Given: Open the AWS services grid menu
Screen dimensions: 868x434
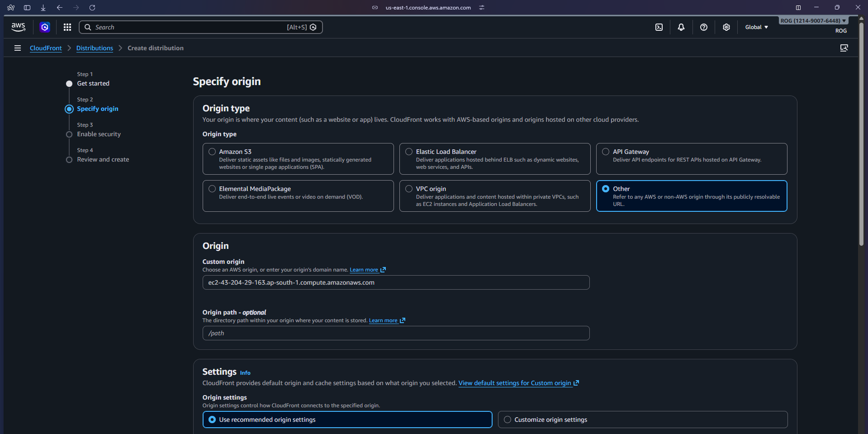Looking at the screenshot, I should coord(67,27).
